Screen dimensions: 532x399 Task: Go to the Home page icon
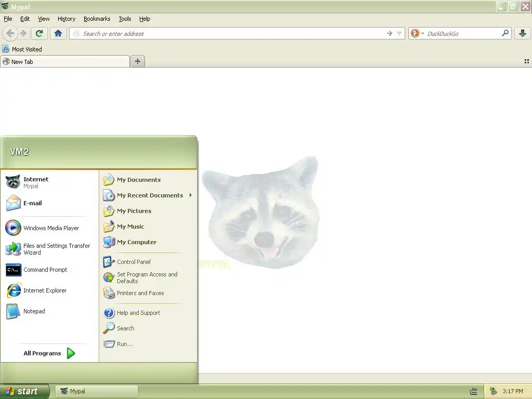[x=58, y=33]
